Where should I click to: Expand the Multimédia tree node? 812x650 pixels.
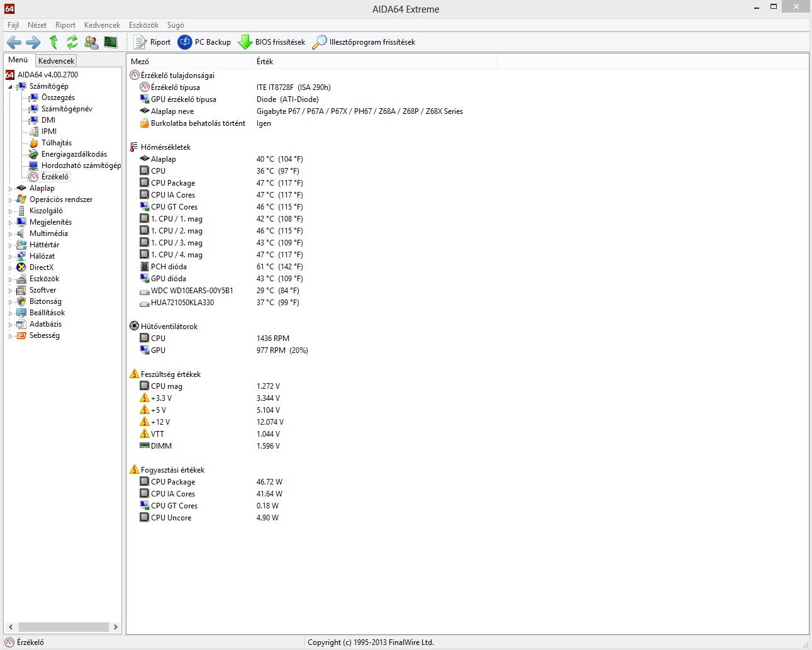10,234
